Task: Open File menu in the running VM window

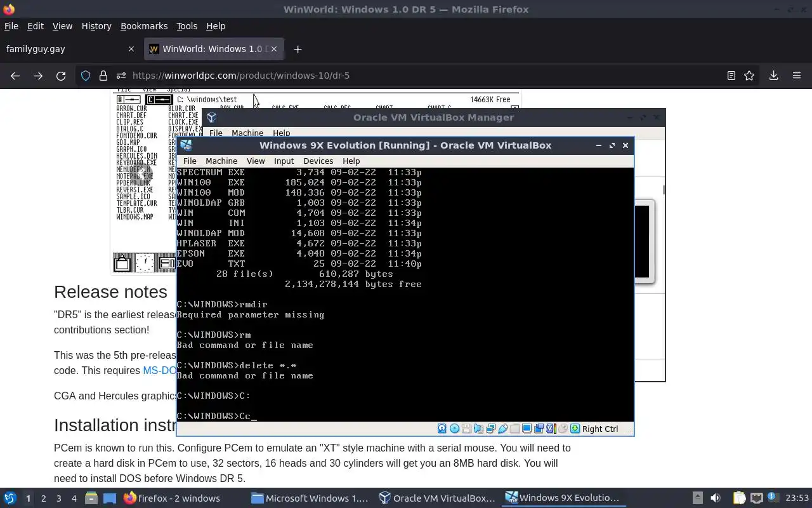Action: [190, 161]
